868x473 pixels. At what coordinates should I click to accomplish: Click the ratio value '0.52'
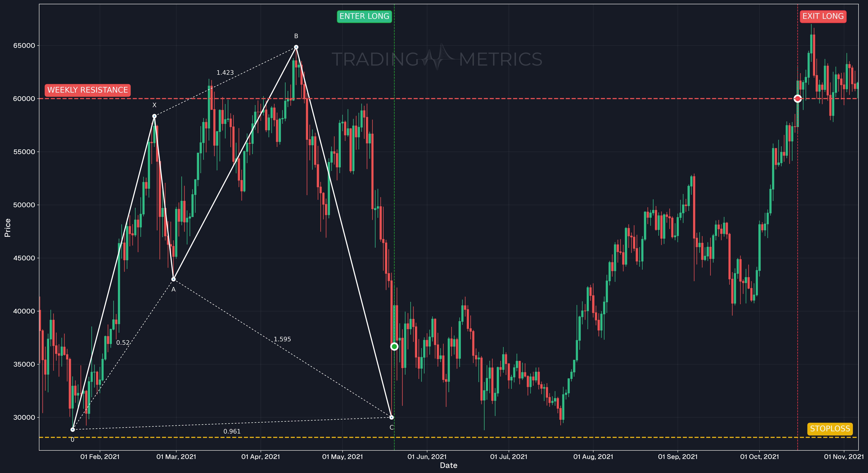coord(123,343)
